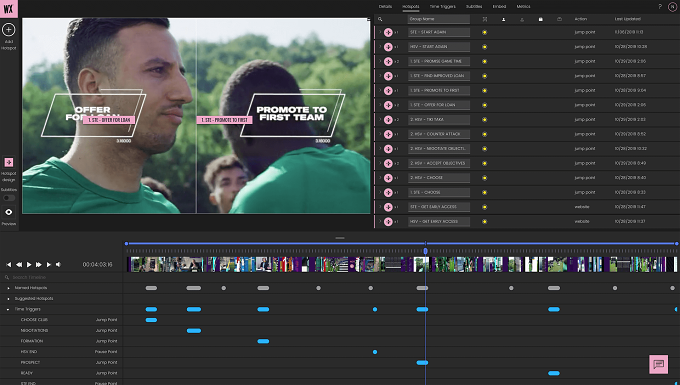Expand the Suggested Hotspots timeline group
680x385 pixels.
(8, 299)
